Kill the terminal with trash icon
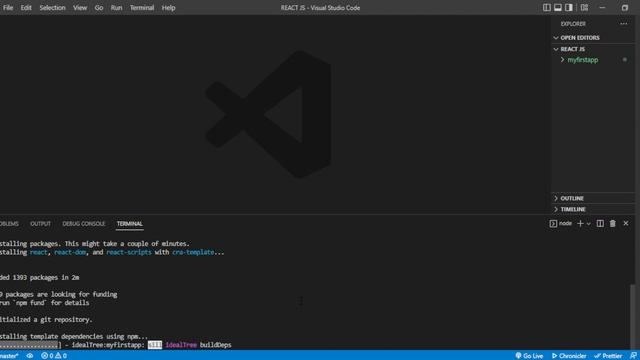Screen dimensions: 640x360 pos(613,223)
